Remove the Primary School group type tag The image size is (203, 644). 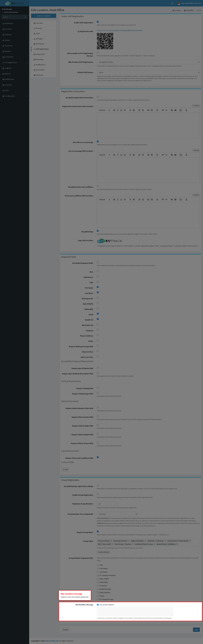point(111,541)
